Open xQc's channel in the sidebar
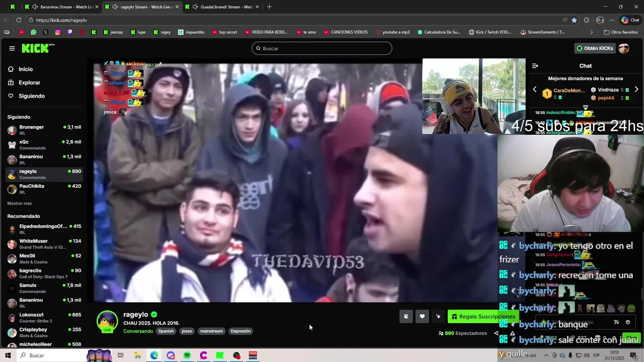The image size is (644, 362). (44, 145)
